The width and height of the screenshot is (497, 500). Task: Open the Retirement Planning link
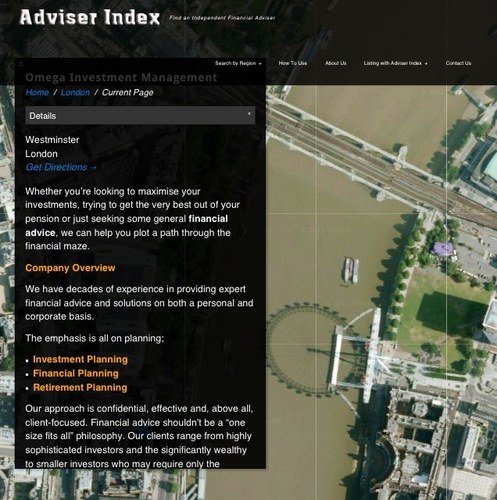click(x=80, y=387)
